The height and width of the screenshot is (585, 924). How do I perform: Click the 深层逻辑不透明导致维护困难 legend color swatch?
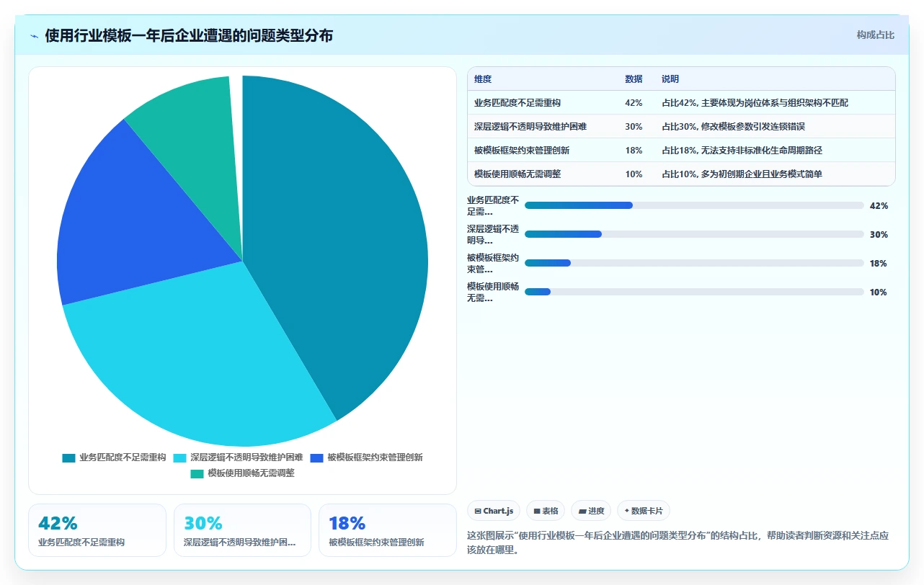pyautogui.click(x=179, y=457)
